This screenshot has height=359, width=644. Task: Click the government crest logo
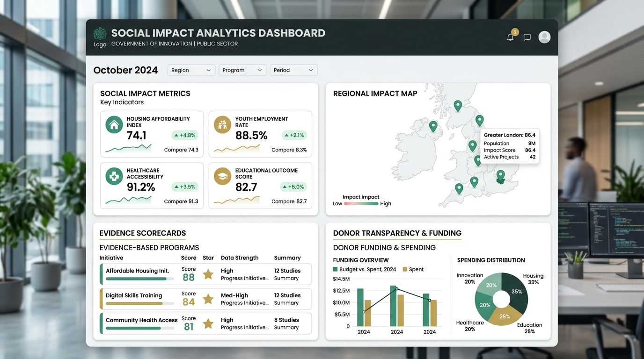click(x=100, y=34)
